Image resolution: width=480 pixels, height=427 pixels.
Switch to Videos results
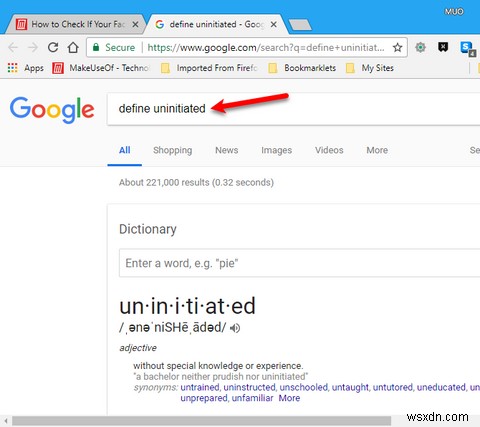pos(329,150)
